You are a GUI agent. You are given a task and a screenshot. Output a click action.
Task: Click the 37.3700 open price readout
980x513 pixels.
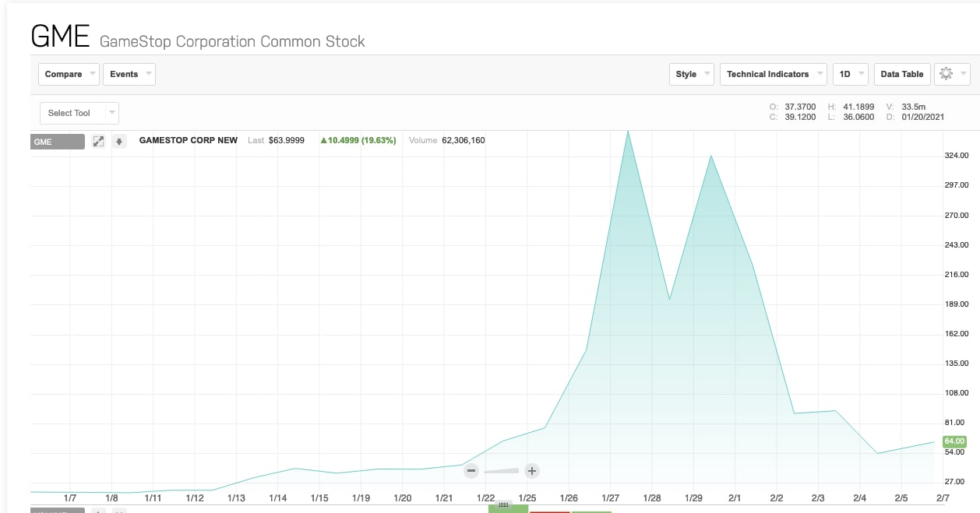click(x=800, y=107)
